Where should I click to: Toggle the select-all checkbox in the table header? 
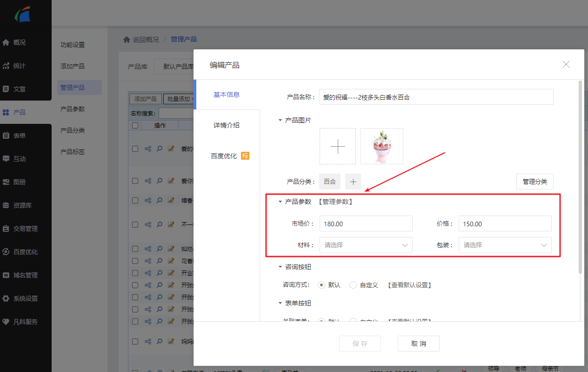coord(135,125)
